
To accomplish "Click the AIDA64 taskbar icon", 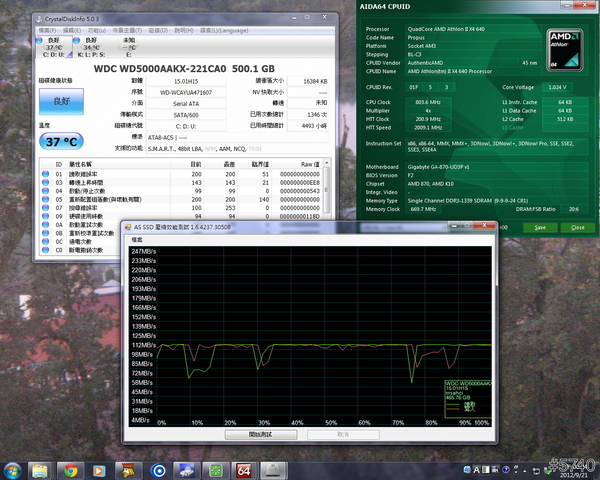I will point(243,469).
